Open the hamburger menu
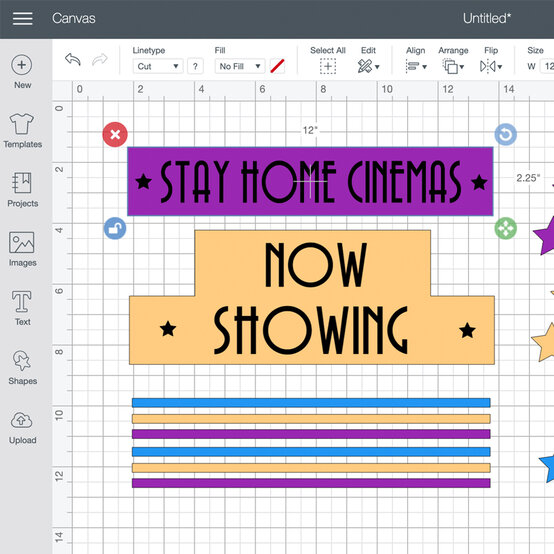 coord(22,18)
